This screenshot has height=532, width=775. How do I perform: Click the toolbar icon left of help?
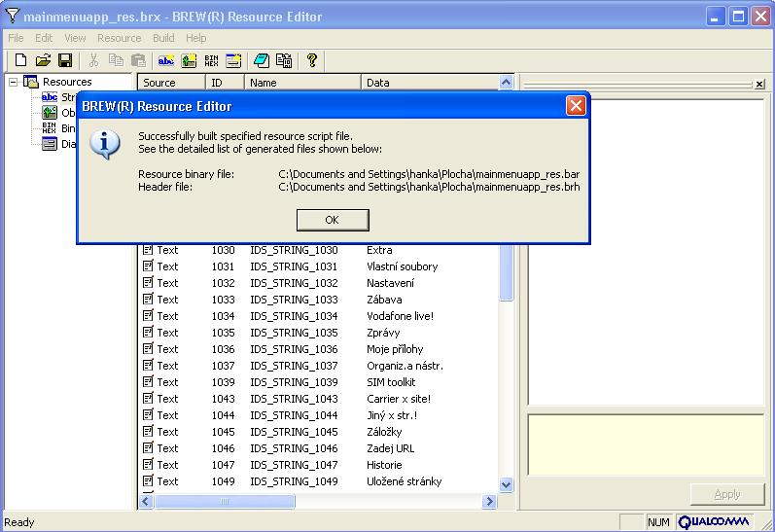(284, 60)
